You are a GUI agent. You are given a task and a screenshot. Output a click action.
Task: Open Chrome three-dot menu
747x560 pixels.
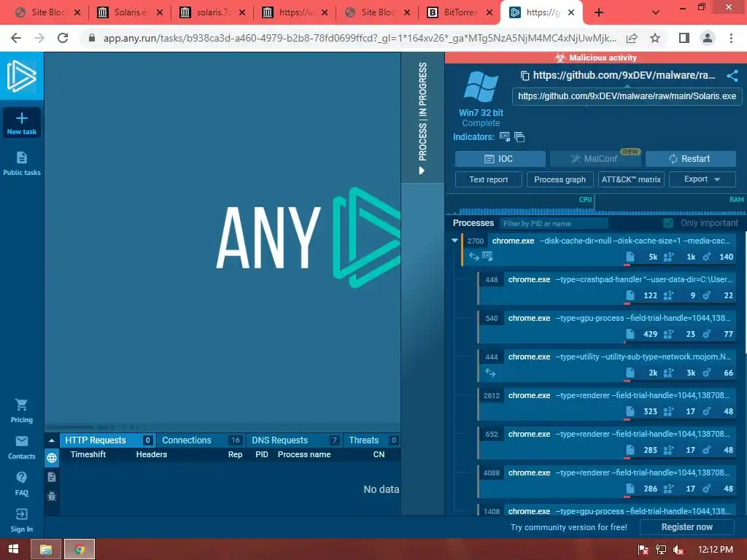(731, 38)
